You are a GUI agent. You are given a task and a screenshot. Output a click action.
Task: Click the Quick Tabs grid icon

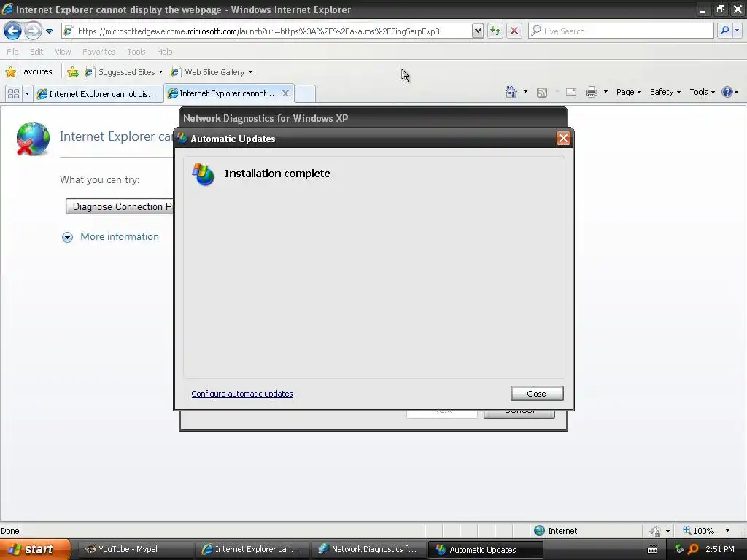(x=13, y=94)
